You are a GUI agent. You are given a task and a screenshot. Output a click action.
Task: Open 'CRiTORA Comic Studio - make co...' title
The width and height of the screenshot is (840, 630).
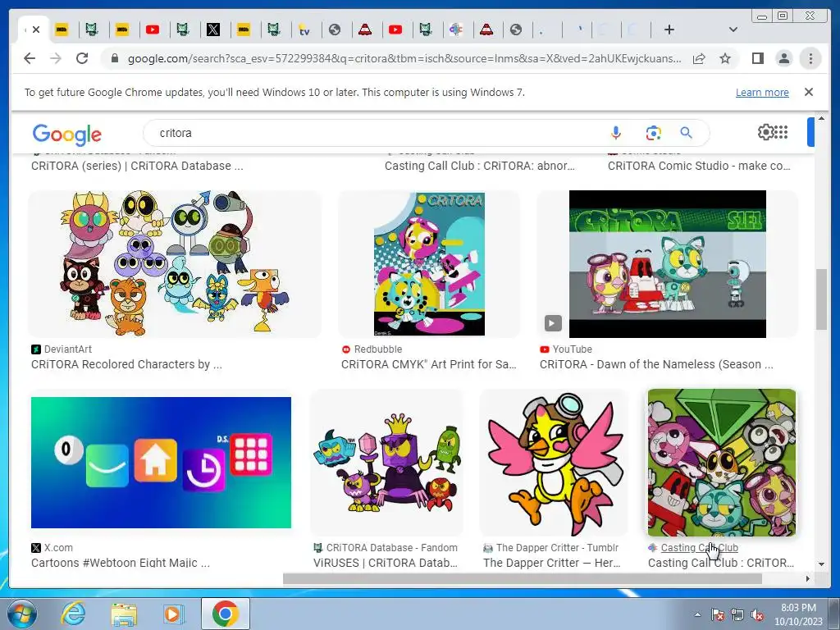pos(699,166)
